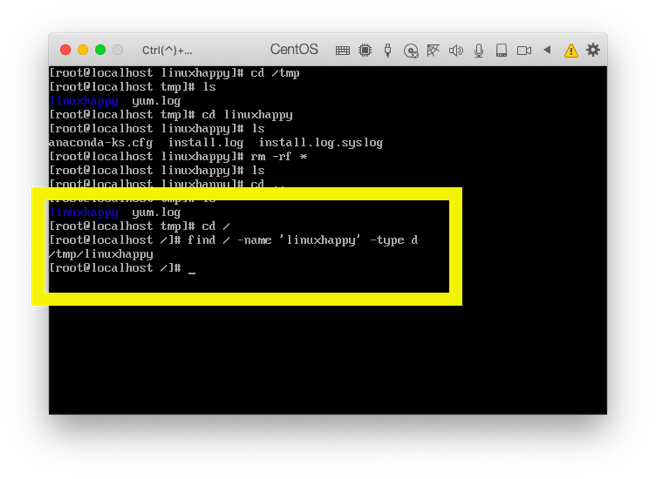Click the 'install.log.syslog' file name
Image resolution: width=656 pixels, height=479 pixels.
(x=321, y=143)
